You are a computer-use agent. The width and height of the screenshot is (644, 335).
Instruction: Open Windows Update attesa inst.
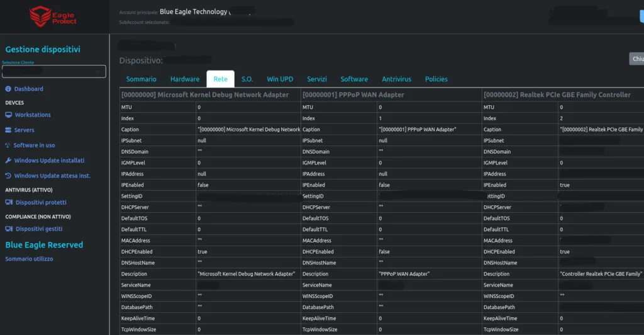(x=52, y=176)
